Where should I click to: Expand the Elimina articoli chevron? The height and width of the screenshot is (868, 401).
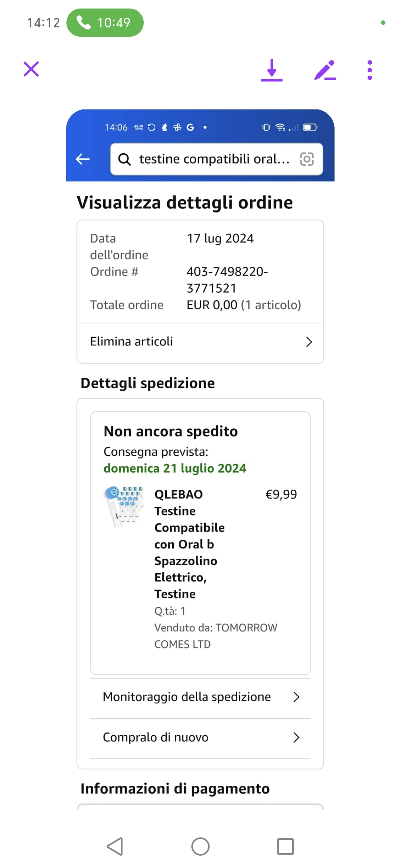tap(309, 342)
